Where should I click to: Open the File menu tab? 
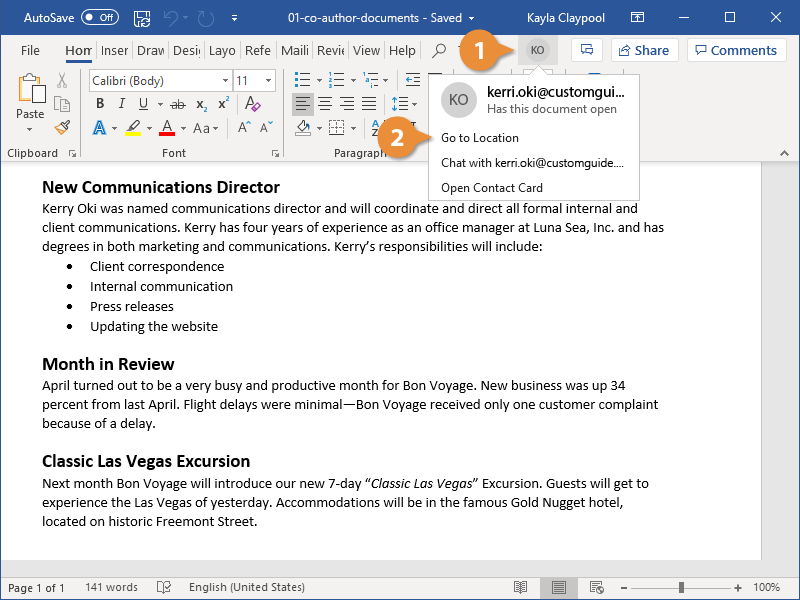[30, 50]
